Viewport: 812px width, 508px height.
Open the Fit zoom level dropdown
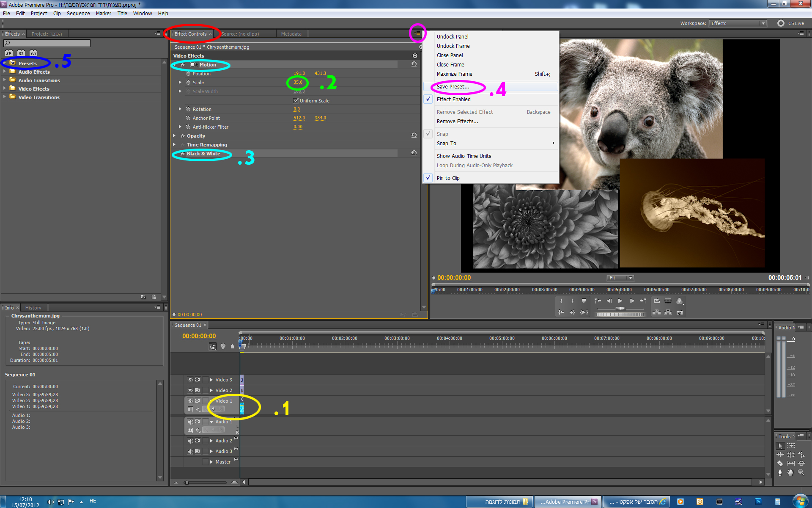coord(620,278)
